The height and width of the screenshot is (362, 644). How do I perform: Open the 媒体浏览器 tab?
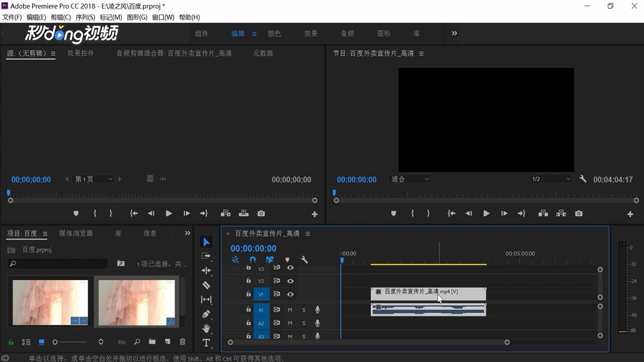(76, 233)
